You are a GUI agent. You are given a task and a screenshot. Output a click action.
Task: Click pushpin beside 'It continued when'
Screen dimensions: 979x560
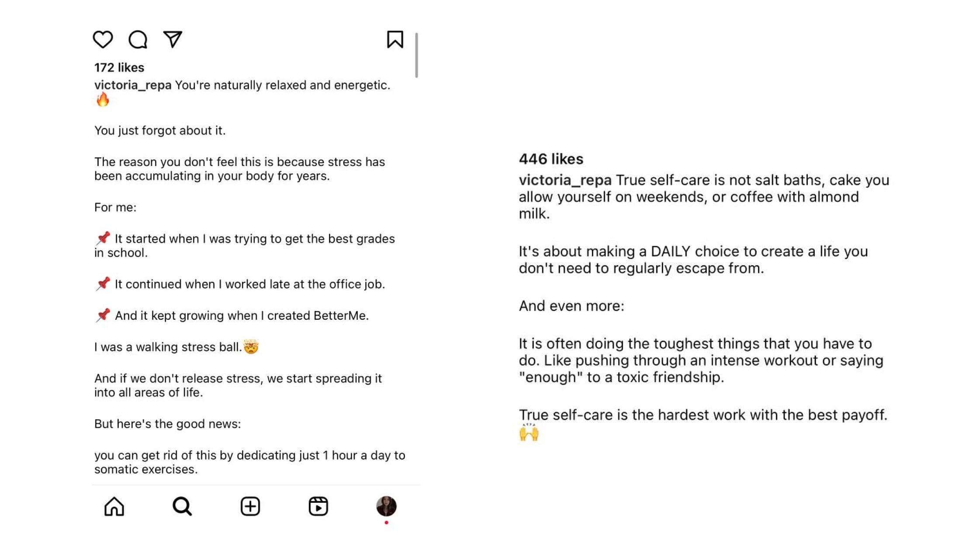[x=103, y=284]
